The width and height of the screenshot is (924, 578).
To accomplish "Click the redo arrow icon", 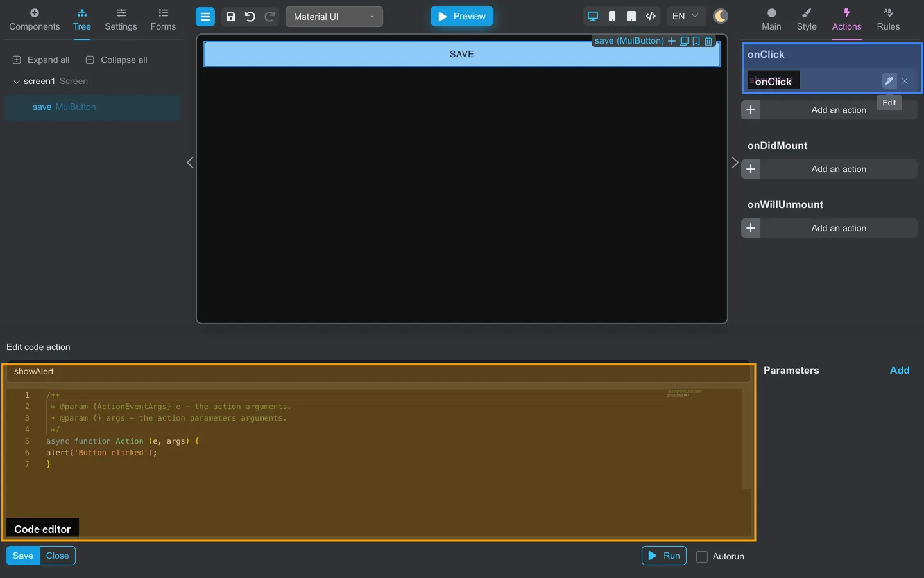I will [x=270, y=17].
